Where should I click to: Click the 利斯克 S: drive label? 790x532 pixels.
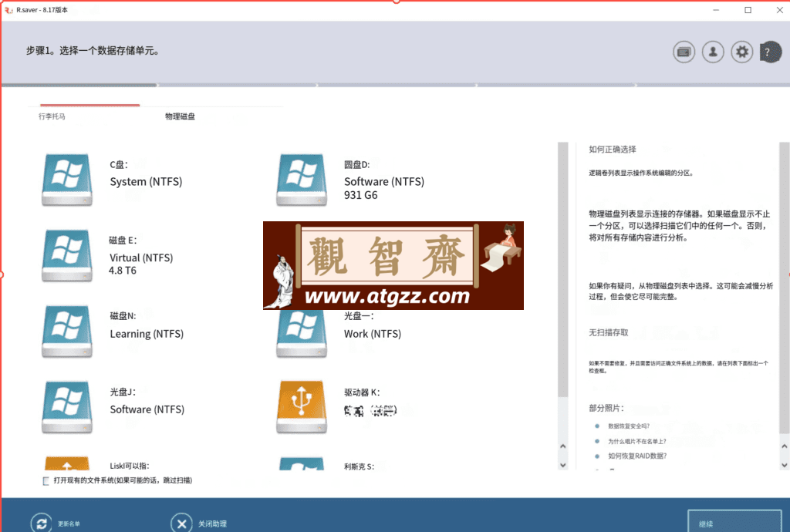360,466
